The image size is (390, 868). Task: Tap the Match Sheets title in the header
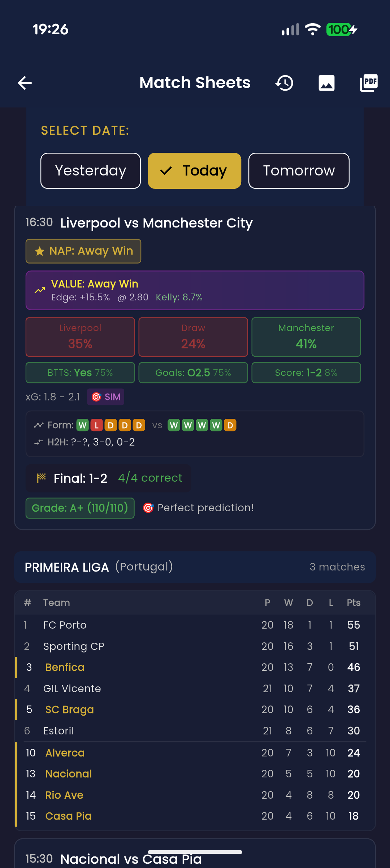(x=194, y=82)
